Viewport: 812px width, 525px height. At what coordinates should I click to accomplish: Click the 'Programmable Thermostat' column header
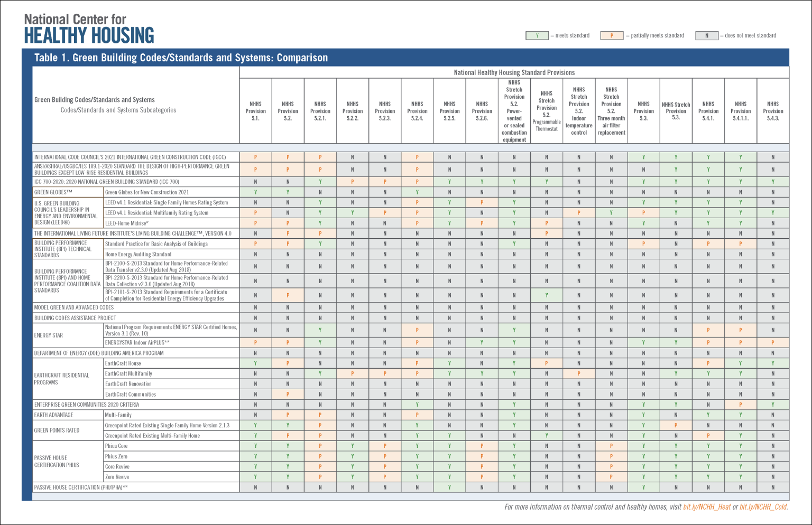547,111
